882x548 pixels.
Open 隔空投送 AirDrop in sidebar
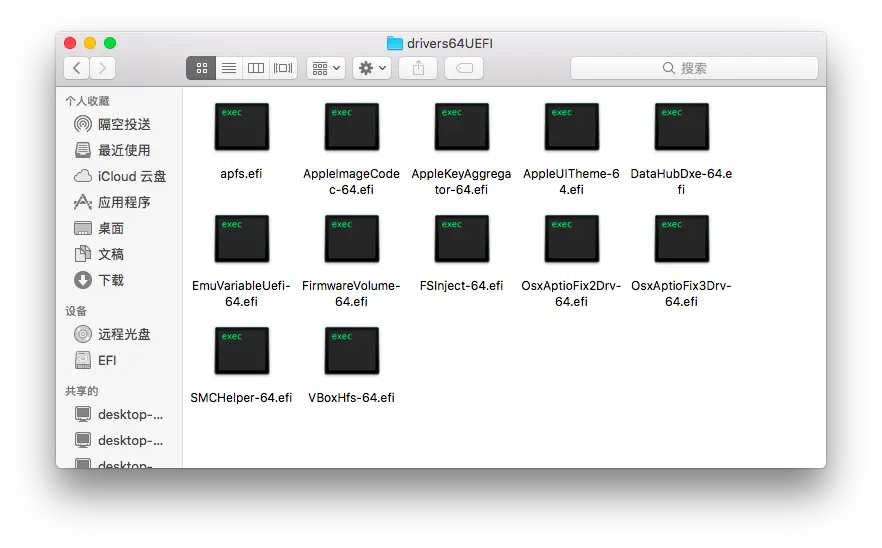[112, 124]
